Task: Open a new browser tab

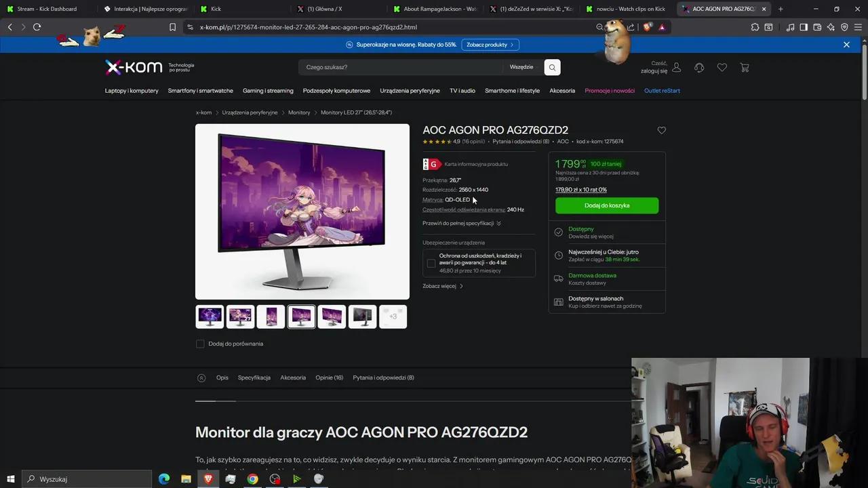Action: coord(781,9)
